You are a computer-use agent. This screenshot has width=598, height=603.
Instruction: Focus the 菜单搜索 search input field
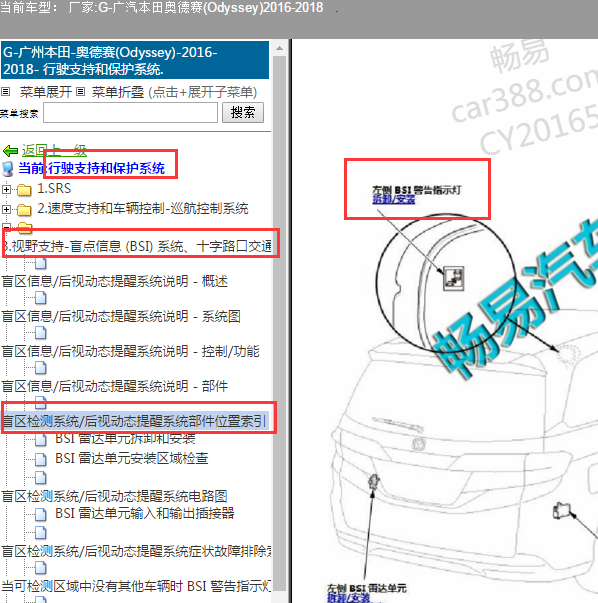130,113
